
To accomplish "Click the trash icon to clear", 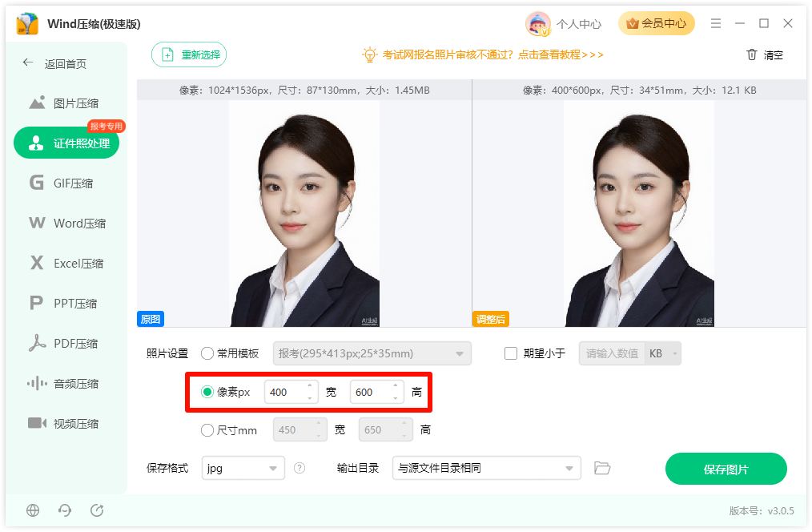I will click(x=751, y=54).
